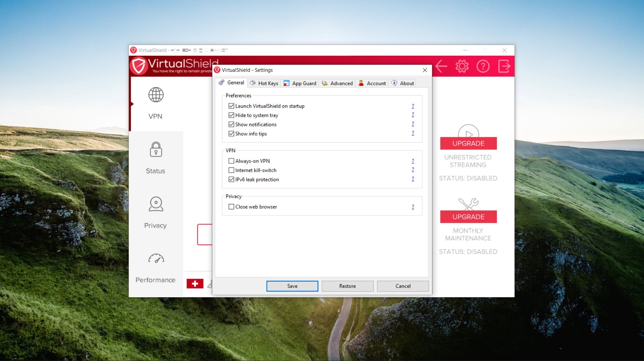Open help link for Hide to tray
The height and width of the screenshot is (361, 644).
(413, 115)
